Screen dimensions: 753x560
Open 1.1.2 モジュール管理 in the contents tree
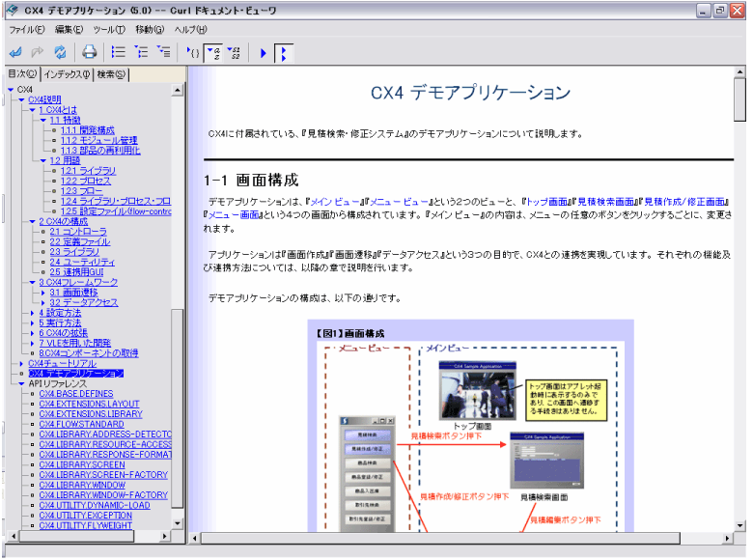tap(98, 140)
